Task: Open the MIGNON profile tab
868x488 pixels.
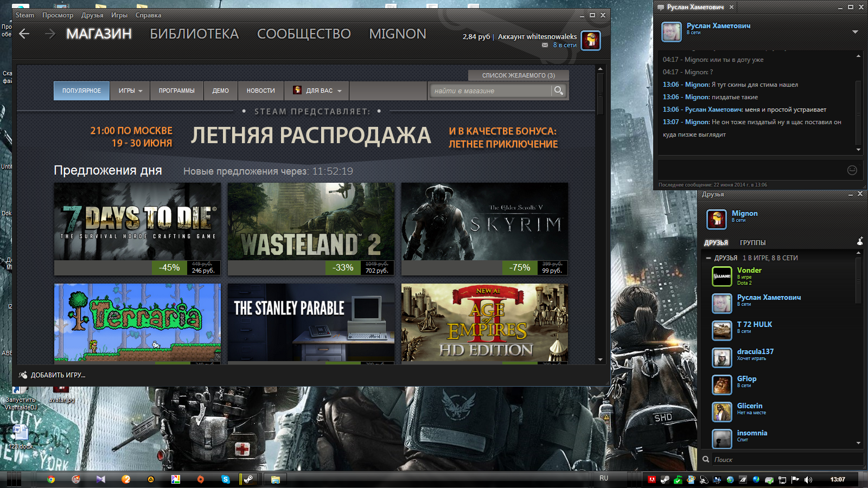Action: click(x=398, y=34)
